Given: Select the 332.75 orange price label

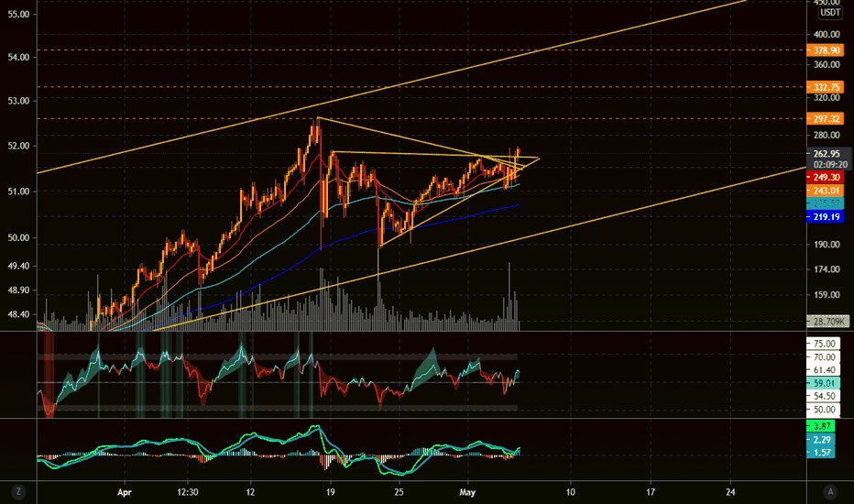Looking at the screenshot, I should pos(826,87).
